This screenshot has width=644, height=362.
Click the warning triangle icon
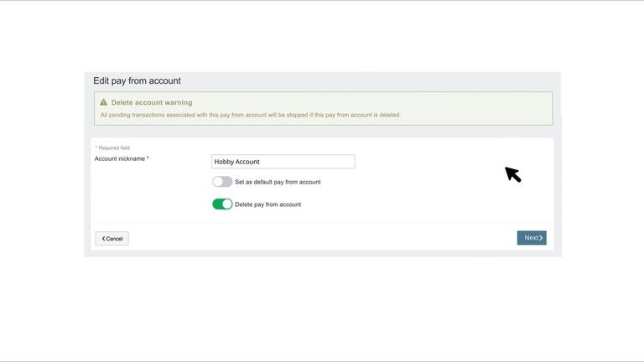click(104, 102)
